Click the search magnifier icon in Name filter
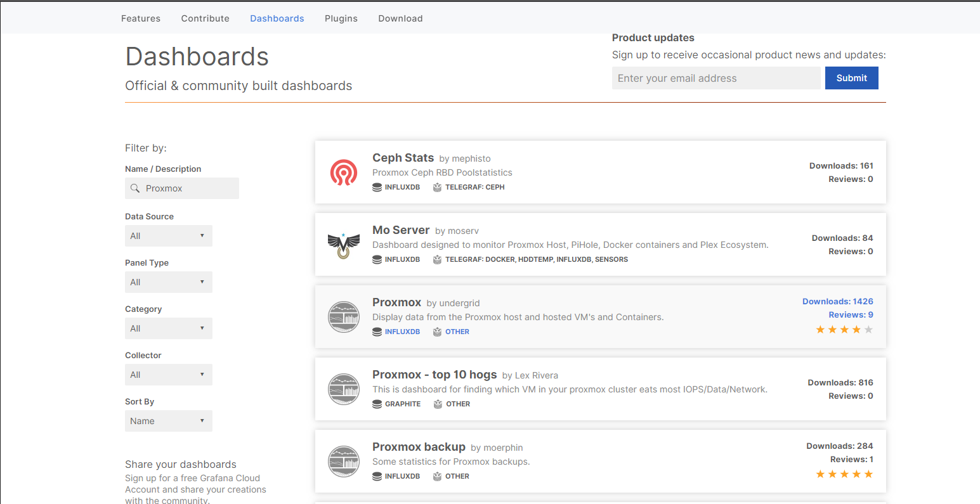980x504 pixels. (135, 188)
